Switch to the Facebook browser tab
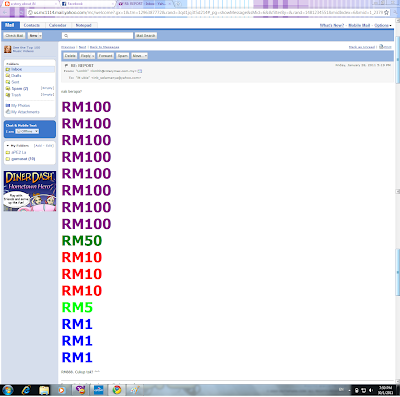Image resolution: width=400 pixels, height=397 pixels. pyautogui.click(x=87, y=4)
